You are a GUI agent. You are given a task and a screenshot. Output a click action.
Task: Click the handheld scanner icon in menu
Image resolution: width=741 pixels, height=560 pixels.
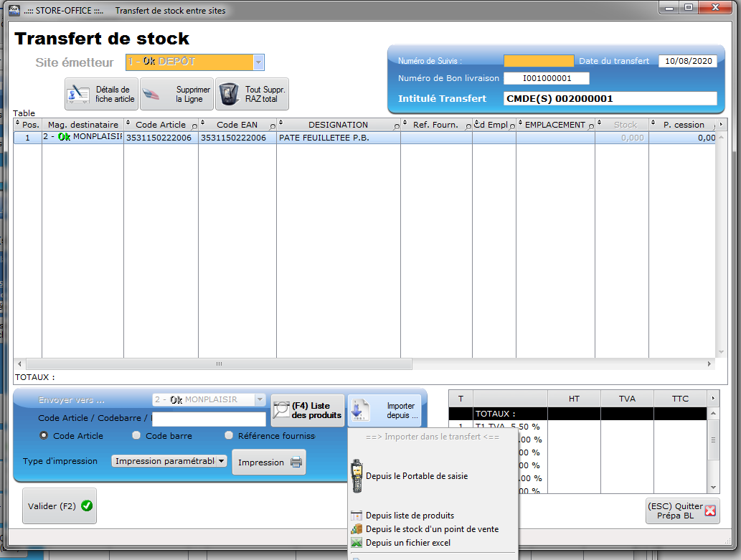click(357, 475)
